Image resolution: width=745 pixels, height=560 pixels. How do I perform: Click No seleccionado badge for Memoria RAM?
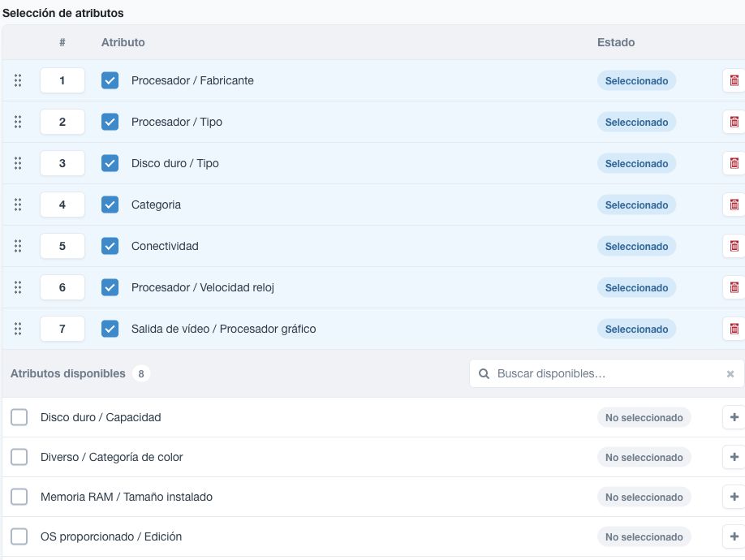click(x=644, y=497)
